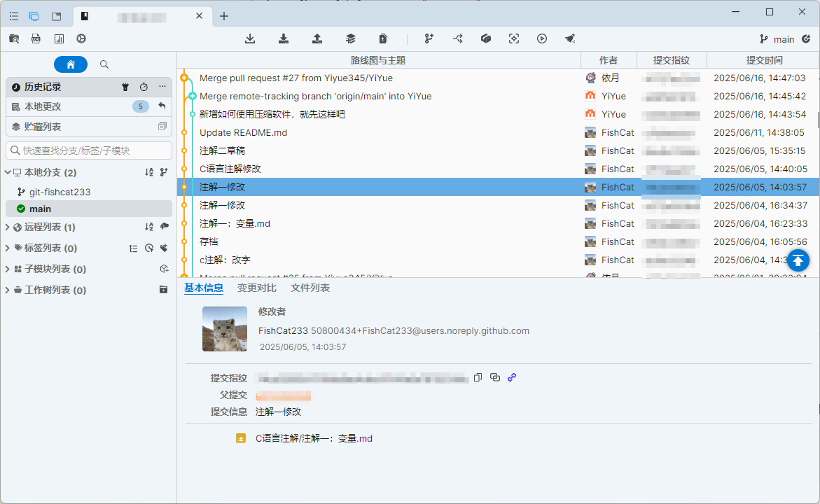Viewport: 820px width, 504px height.
Task: Click the add submodule cube icon
Action: 164,269
